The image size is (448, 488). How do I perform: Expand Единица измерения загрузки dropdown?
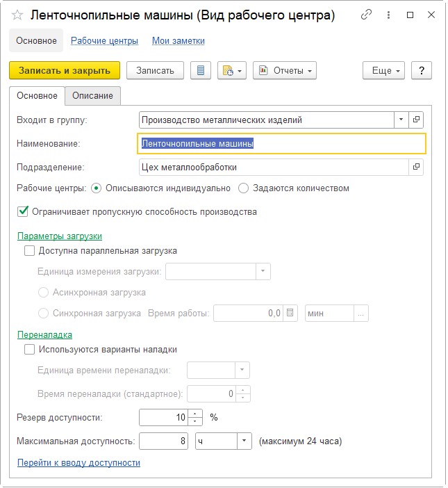263,271
